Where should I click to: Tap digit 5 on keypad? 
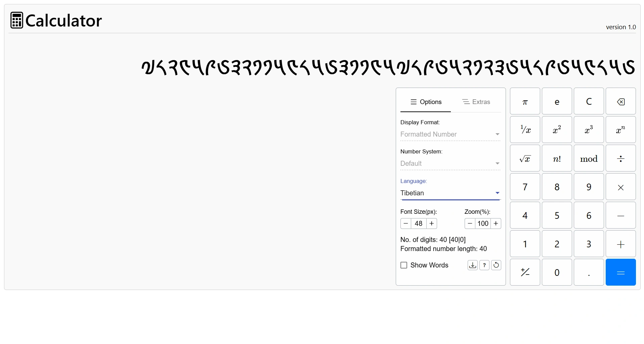(x=557, y=215)
